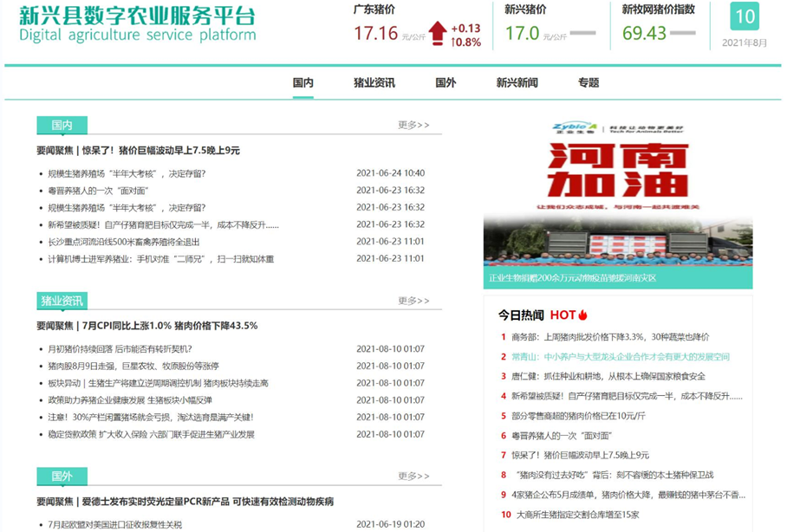Select the 国外 navigation tab

click(x=446, y=83)
